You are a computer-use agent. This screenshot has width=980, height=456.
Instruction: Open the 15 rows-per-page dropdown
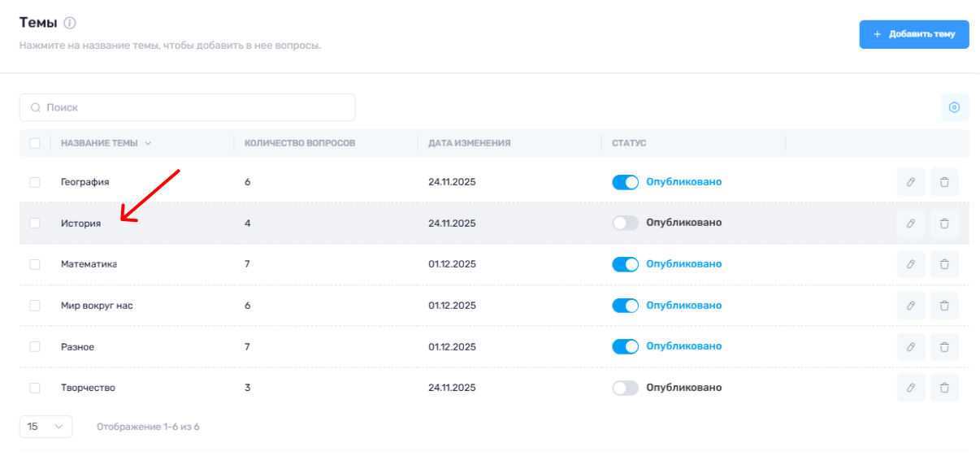point(46,427)
